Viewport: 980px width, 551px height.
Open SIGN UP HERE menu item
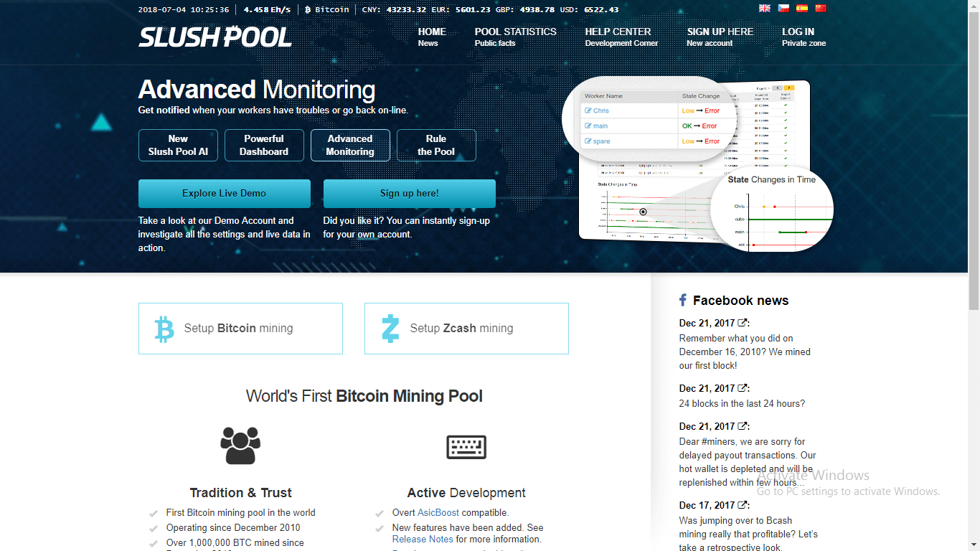[x=720, y=37]
